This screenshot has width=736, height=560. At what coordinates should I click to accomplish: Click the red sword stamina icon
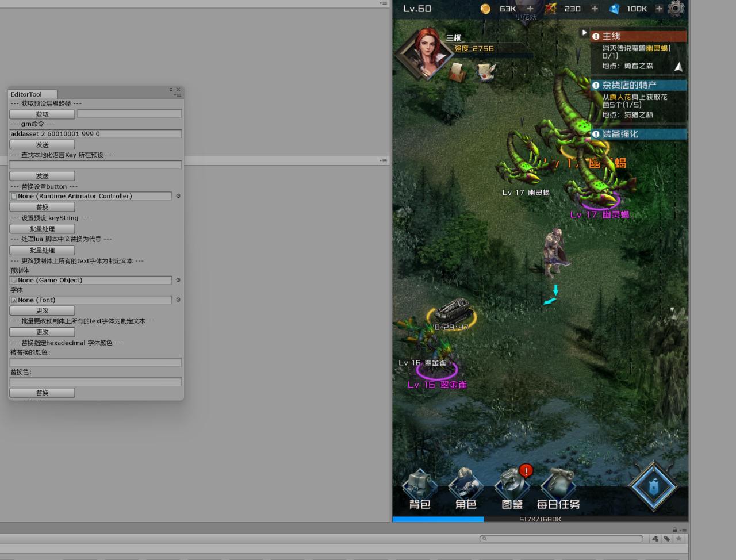point(550,9)
